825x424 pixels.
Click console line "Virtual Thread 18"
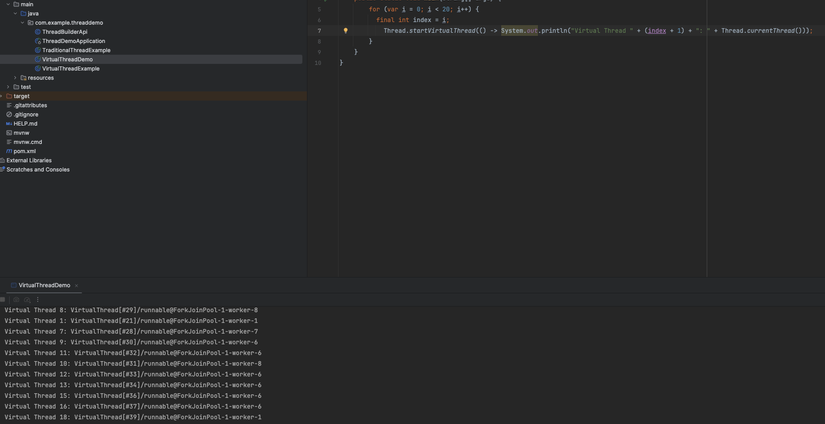tap(133, 417)
